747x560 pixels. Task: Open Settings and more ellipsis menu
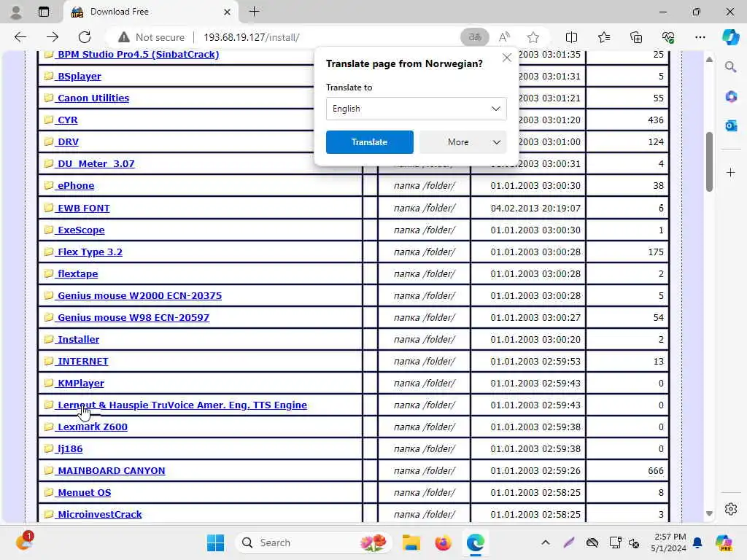700,37
